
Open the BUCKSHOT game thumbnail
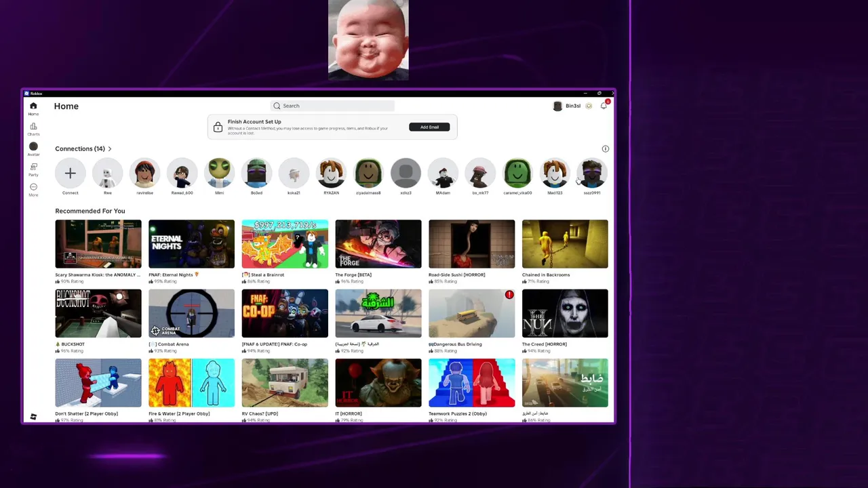(x=98, y=313)
